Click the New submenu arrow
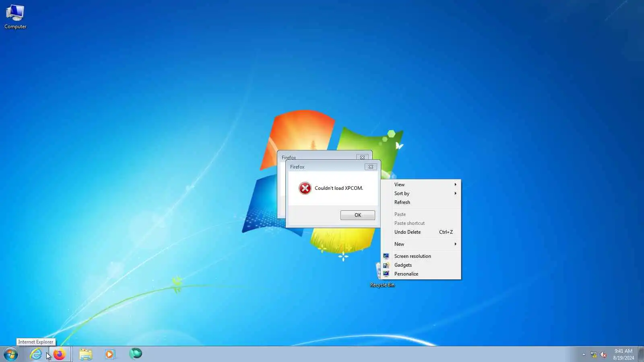The height and width of the screenshot is (362, 644). 455,244
